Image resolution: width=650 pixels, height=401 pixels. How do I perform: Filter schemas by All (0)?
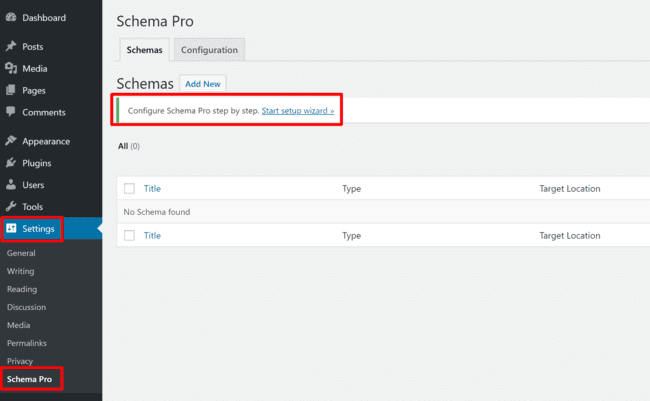(x=129, y=146)
